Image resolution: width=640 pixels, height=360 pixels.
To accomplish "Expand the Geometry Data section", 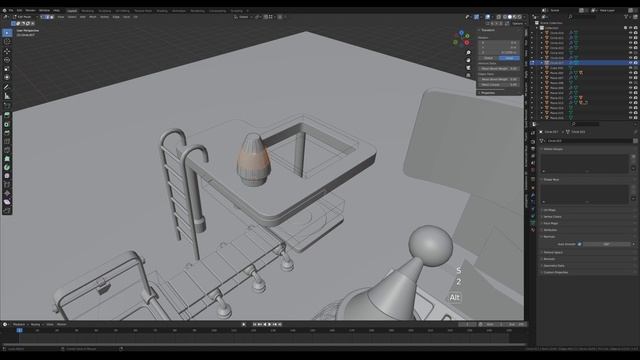I will [x=554, y=266].
